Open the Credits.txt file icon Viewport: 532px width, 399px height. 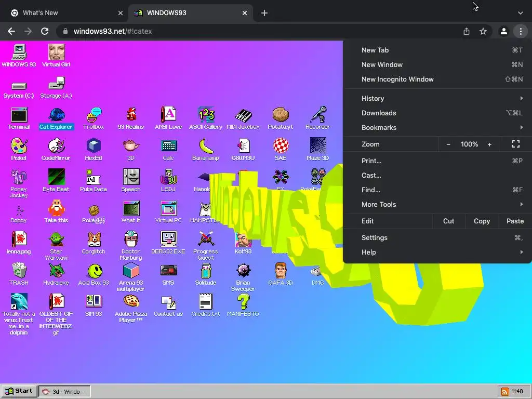pyautogui.click(x=206, y=305)
